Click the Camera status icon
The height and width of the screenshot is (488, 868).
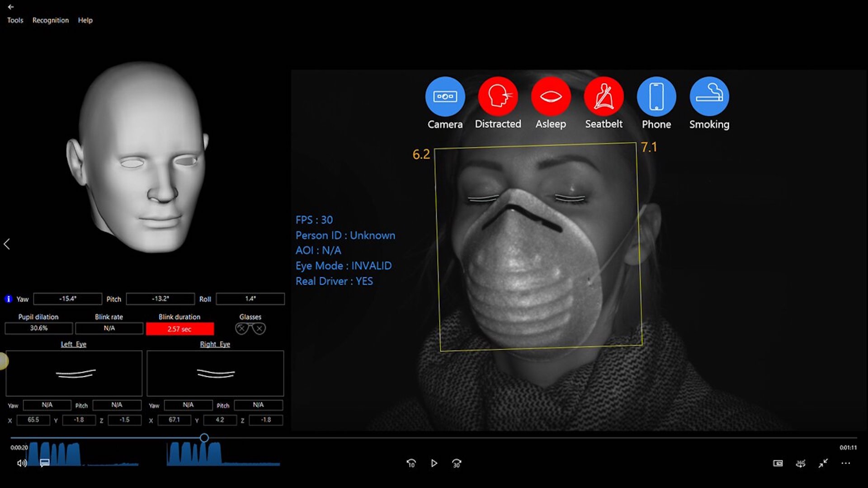(x=445, y=96)
